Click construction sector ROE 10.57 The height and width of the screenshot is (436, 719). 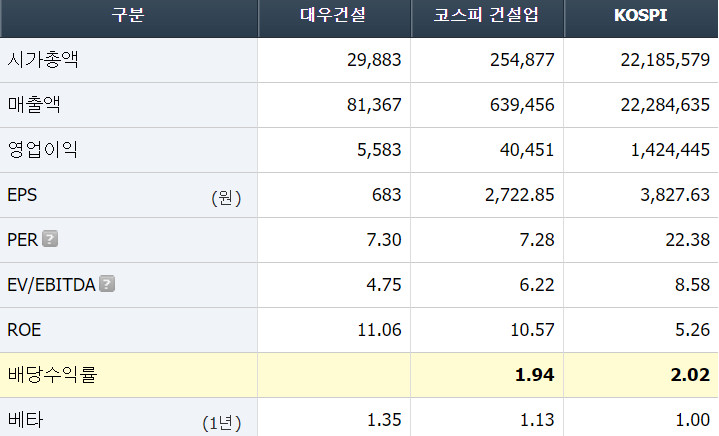pyautogui.click(x=533, y=330)
